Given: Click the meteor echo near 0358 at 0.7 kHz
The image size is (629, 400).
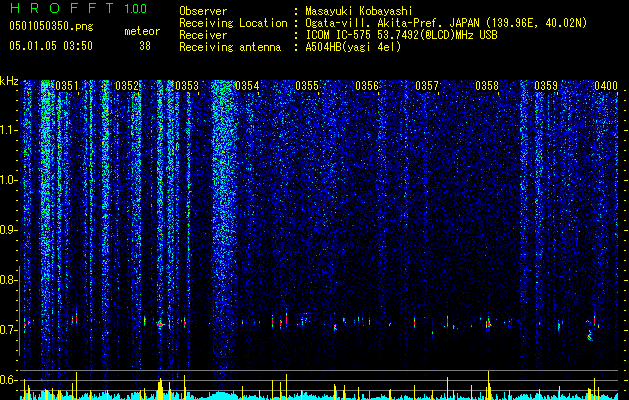Looking at the screenshot, I should 488,323.
